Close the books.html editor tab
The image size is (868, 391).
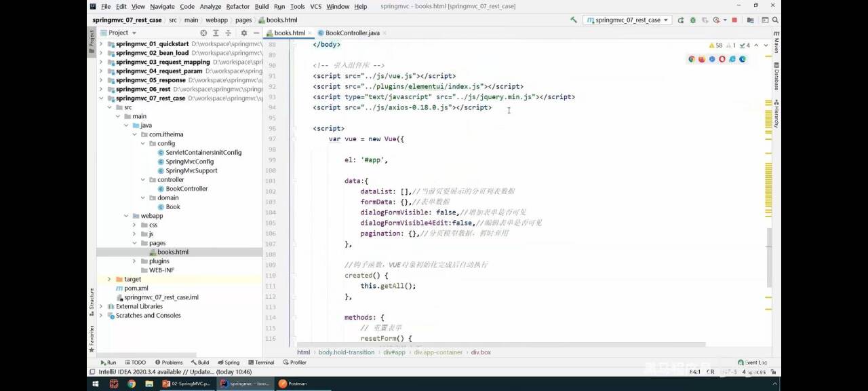point(311,33)
